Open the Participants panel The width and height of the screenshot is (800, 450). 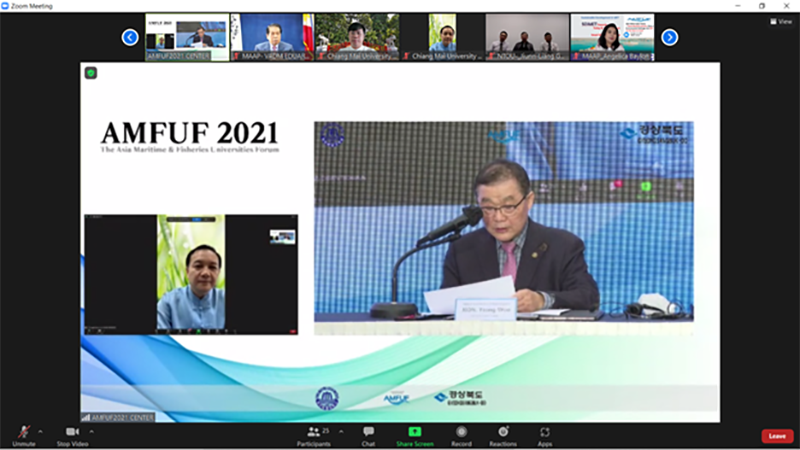313,436
